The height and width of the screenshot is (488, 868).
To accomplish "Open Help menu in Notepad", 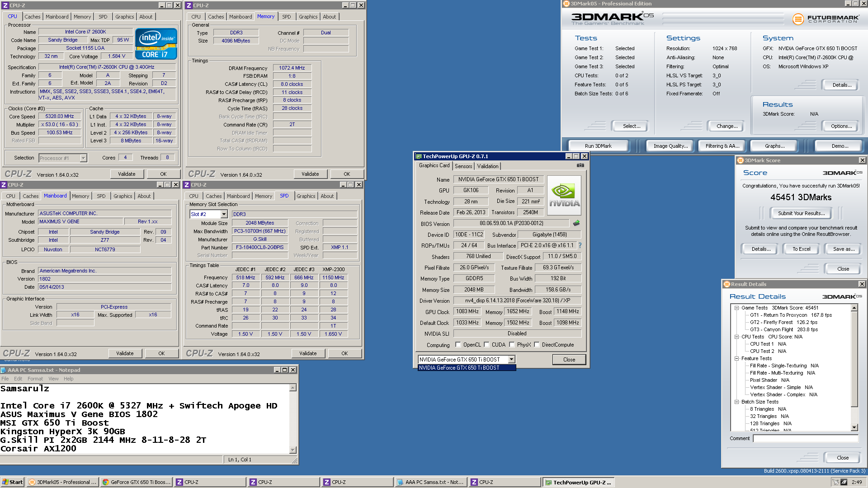I will point(68,379).
